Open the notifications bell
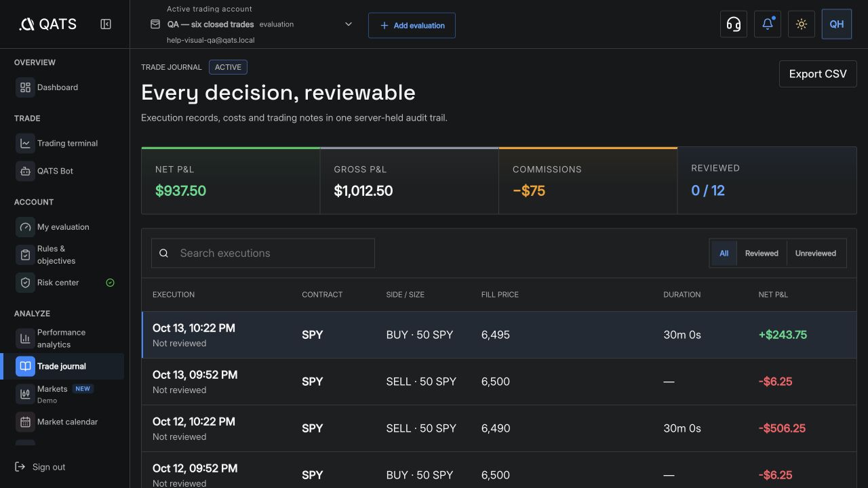This screenshot has height=488, width=868. [x=768, y=24]
